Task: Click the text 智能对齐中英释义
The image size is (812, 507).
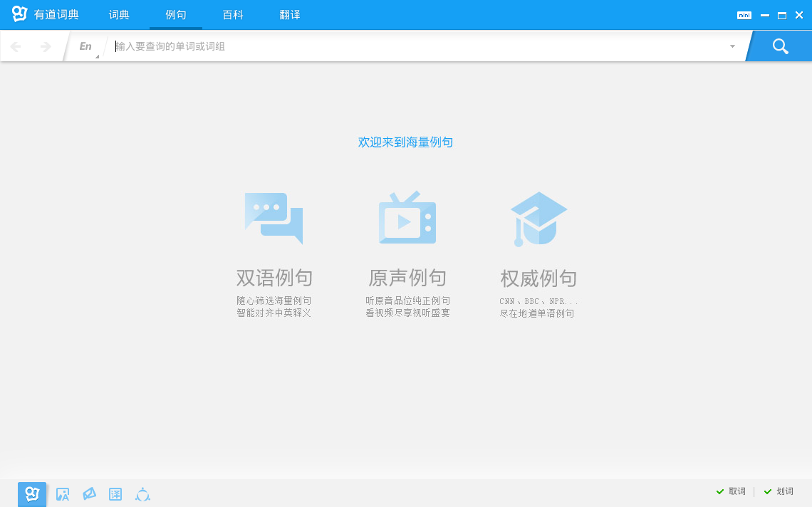Action: [x=274, y=313]
